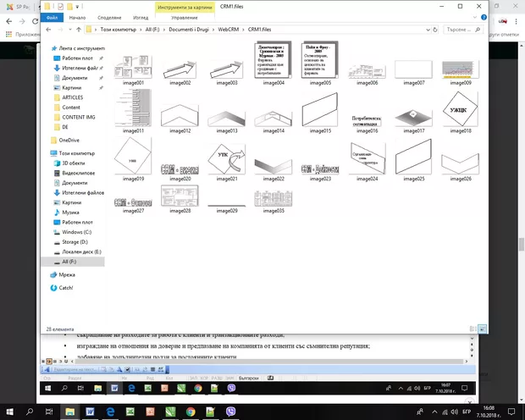
Task: Open Catch! in navigation pane
Action: tap(67, 287)
